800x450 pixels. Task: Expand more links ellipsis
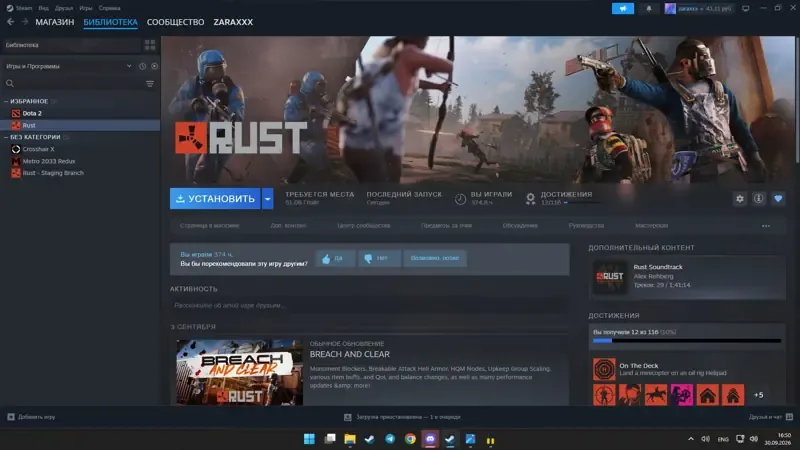pyautogui.click(x=766, y=226)
